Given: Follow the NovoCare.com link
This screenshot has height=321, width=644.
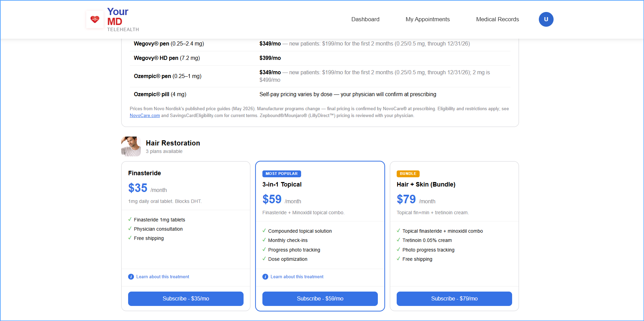Looking at the screenshot, I should point(145,116).
